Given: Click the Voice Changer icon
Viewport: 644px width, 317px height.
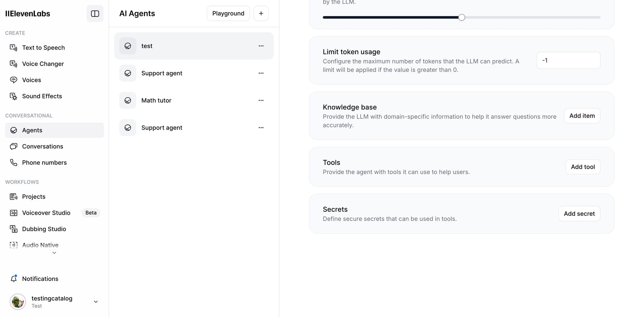Looking at the screenshot, I should click(14, 64).
